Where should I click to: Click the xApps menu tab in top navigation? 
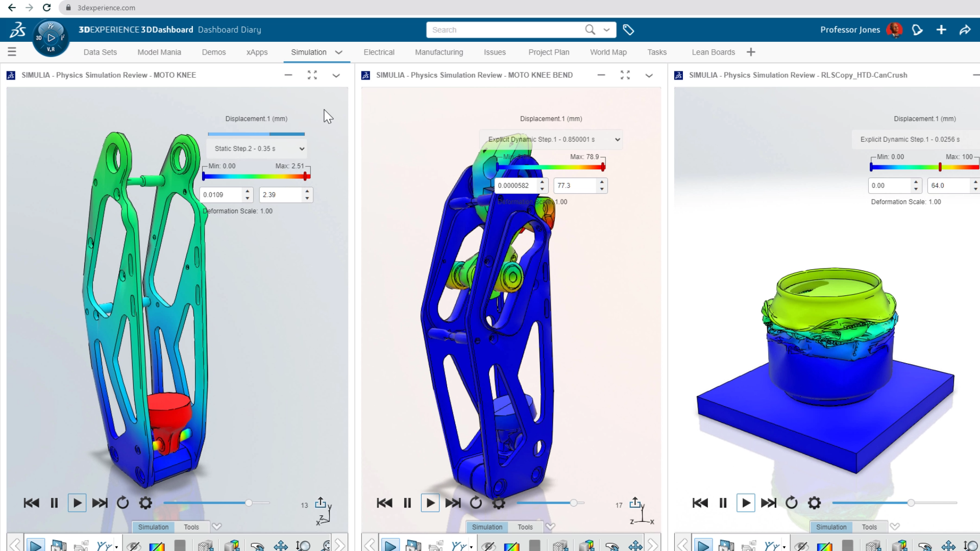(257, 52)
